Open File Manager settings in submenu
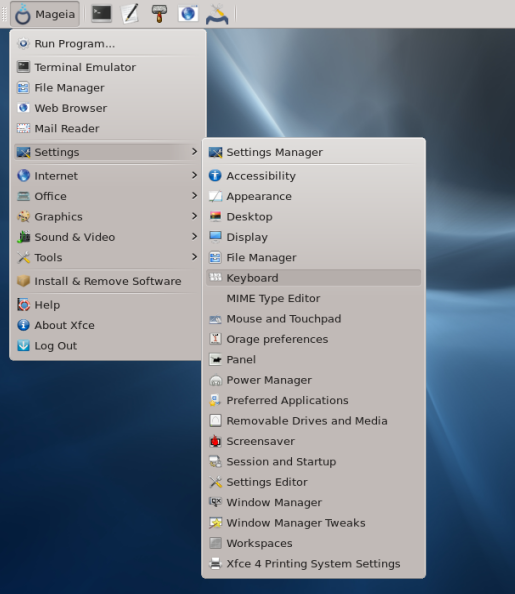The height and width of the screenshot is (594, 515). (x=313, y=258)
